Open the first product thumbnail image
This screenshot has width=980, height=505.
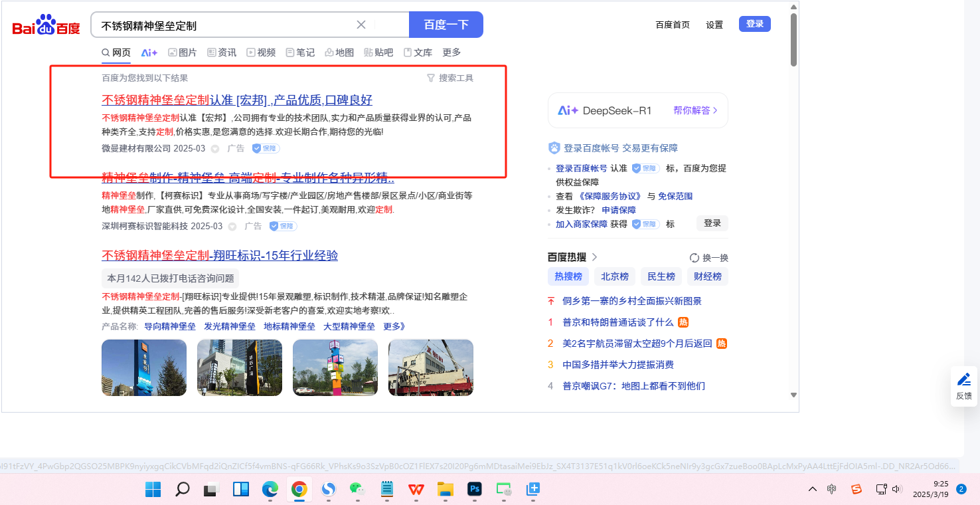144,367
